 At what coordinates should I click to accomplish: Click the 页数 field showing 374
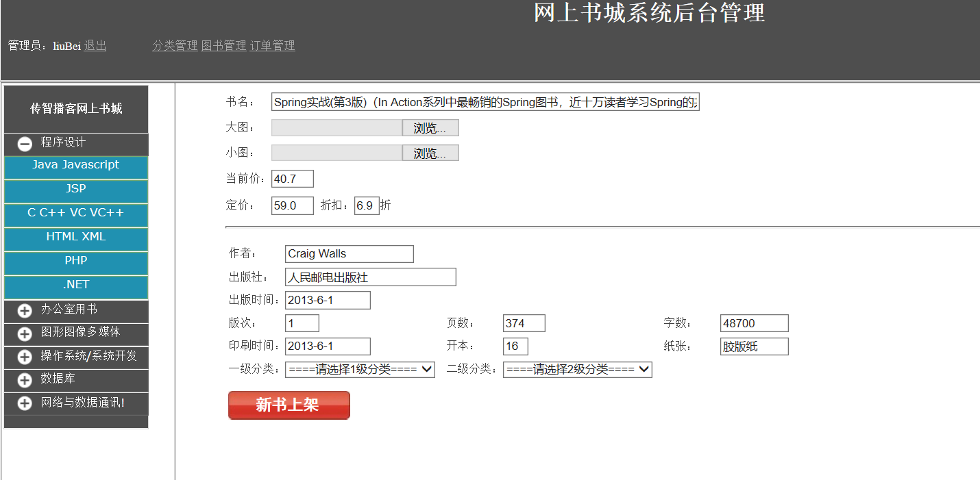pyautogui.click(x=524, y=323)
